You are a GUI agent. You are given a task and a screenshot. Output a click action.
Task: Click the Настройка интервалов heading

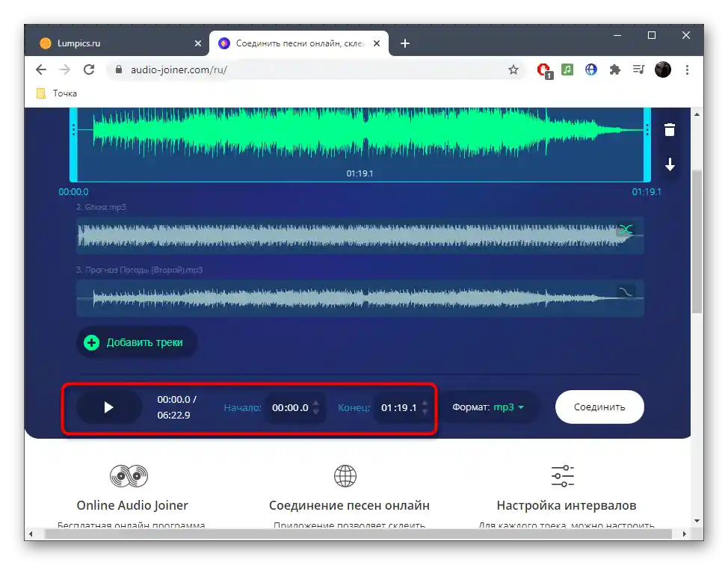[567, 505]
